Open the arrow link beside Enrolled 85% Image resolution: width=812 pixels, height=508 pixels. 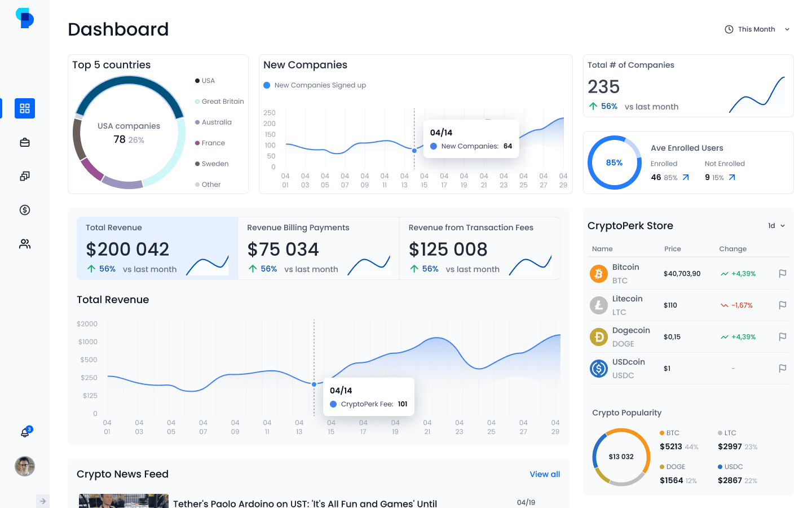pyautogui.click(x=686, y=177)
